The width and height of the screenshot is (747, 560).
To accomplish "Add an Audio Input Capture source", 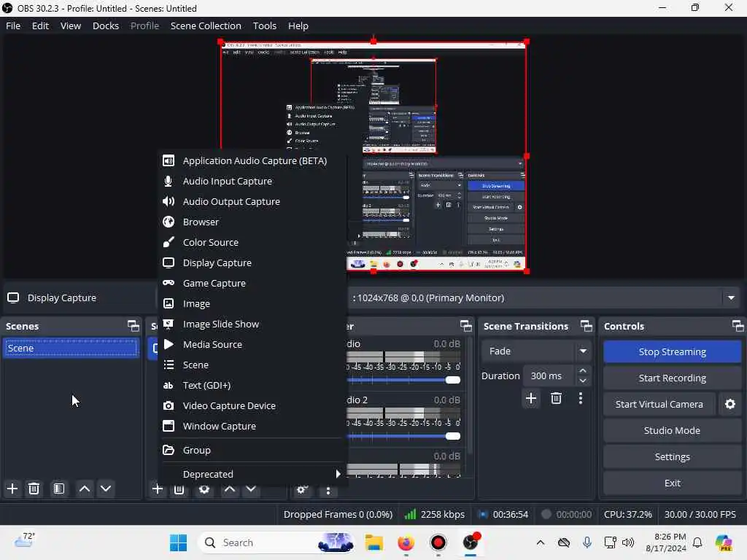I will point(252,182).
